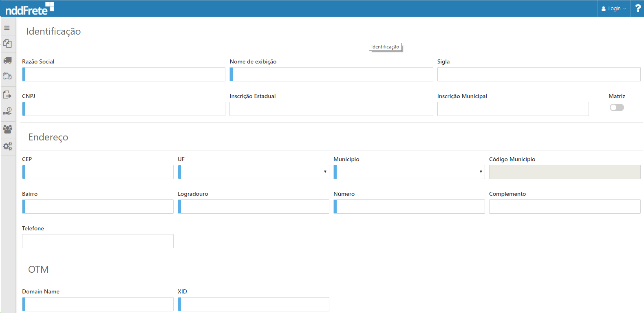Click into the CEP field
Viewport: 644px width, 313px height.
98,172
